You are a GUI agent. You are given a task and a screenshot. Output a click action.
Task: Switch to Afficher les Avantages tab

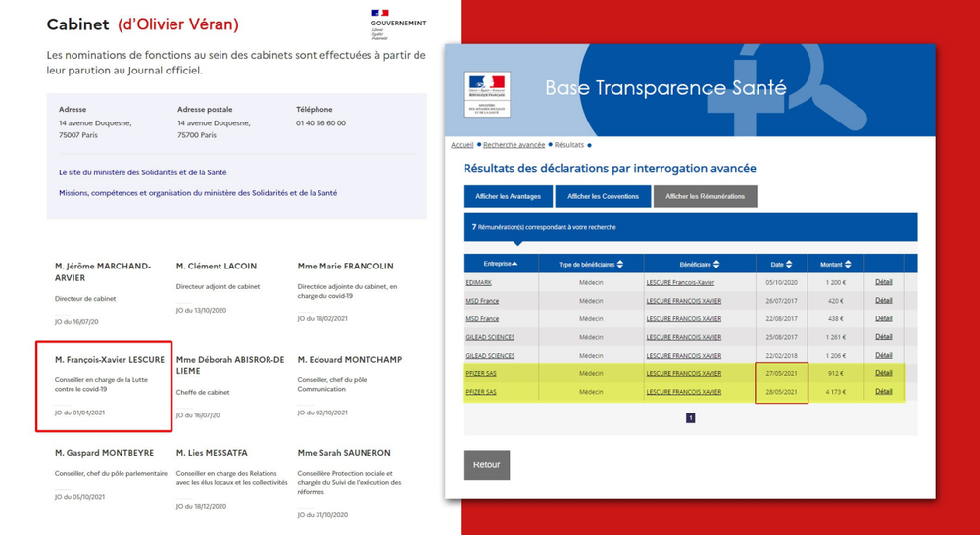click(508, 196)
